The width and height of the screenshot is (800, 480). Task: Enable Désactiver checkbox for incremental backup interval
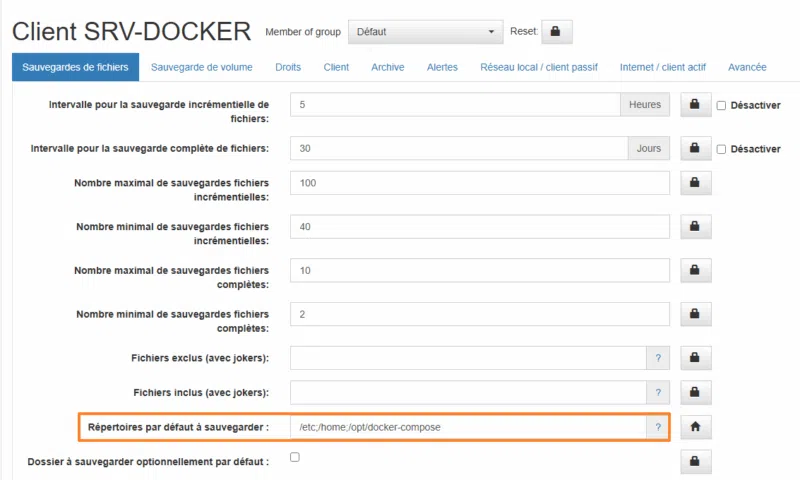(x=721, y=105)
